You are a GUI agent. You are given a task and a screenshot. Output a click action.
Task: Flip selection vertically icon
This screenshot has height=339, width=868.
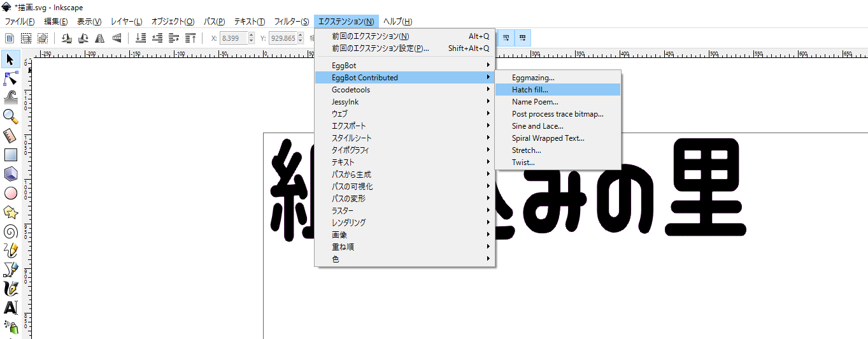pos(115,38)
